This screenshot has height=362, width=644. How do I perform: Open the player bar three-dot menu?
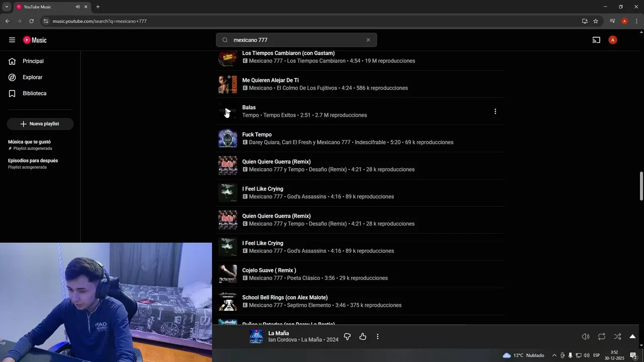coord(377,336)
